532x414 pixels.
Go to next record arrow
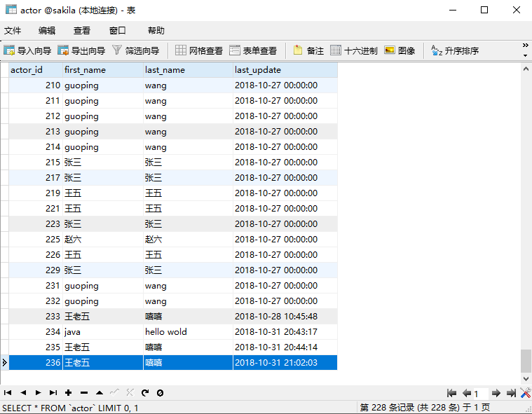pos(38,393)
